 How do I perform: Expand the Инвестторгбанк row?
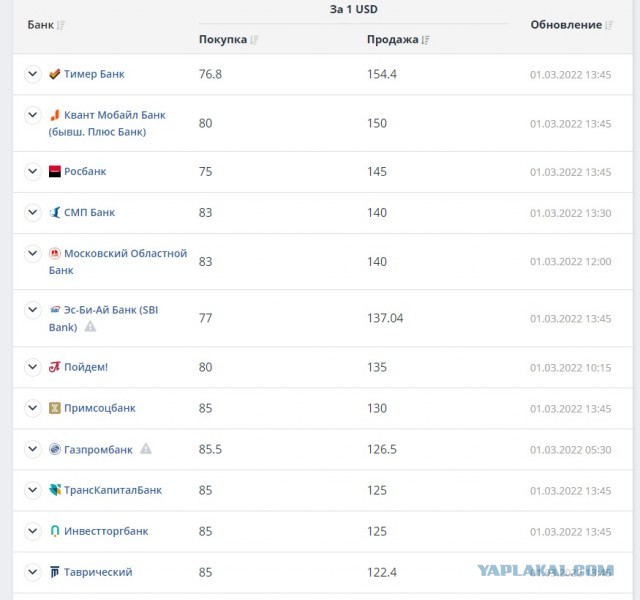(x=33, y=531)
